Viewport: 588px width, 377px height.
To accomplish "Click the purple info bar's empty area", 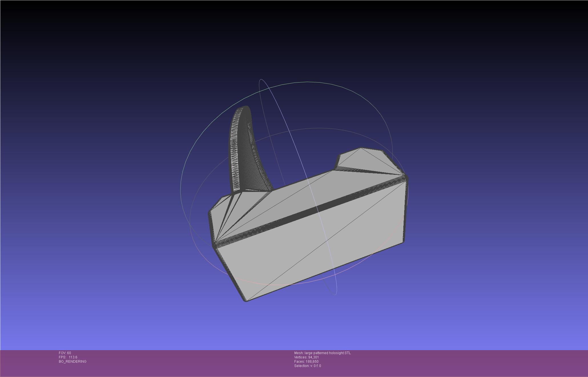I will 457,363.
